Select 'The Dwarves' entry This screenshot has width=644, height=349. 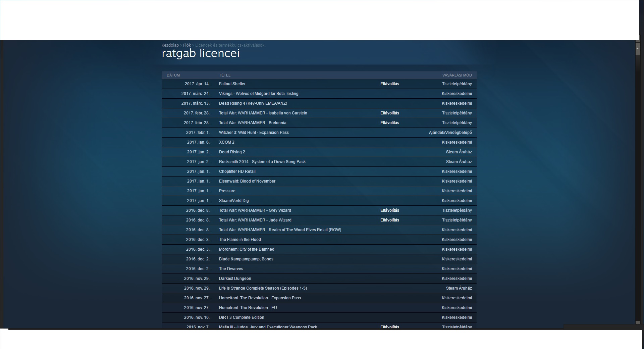coord(231,269)
